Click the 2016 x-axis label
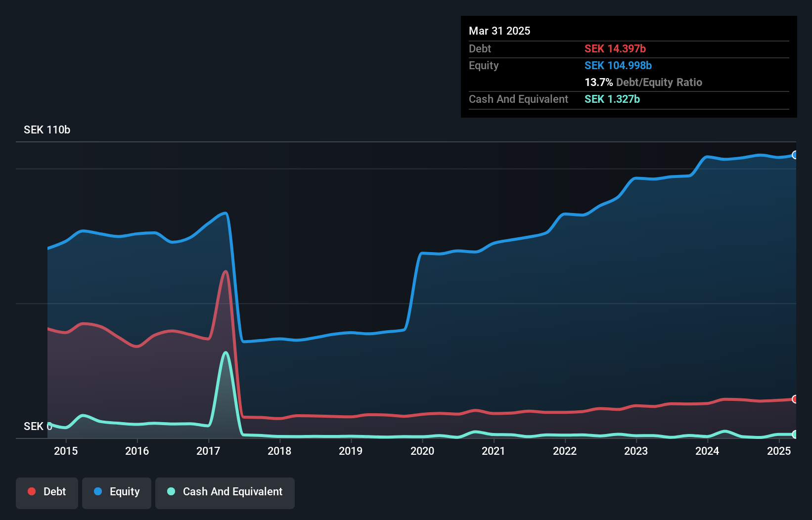Screen dimensions: 812x520 (137, 451)
